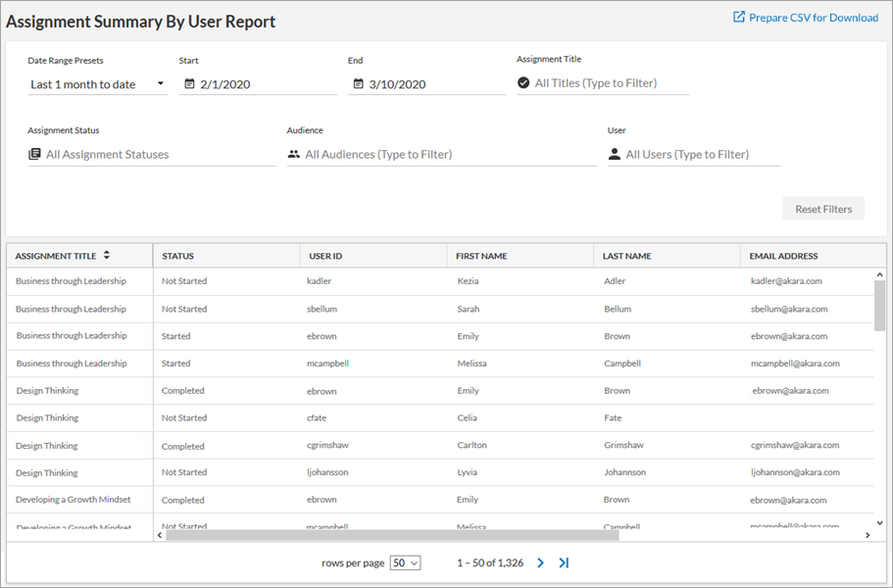Click the Assignment Title checkmark icon
Viewport: 893px width, 588px height.
pos(523,83)
